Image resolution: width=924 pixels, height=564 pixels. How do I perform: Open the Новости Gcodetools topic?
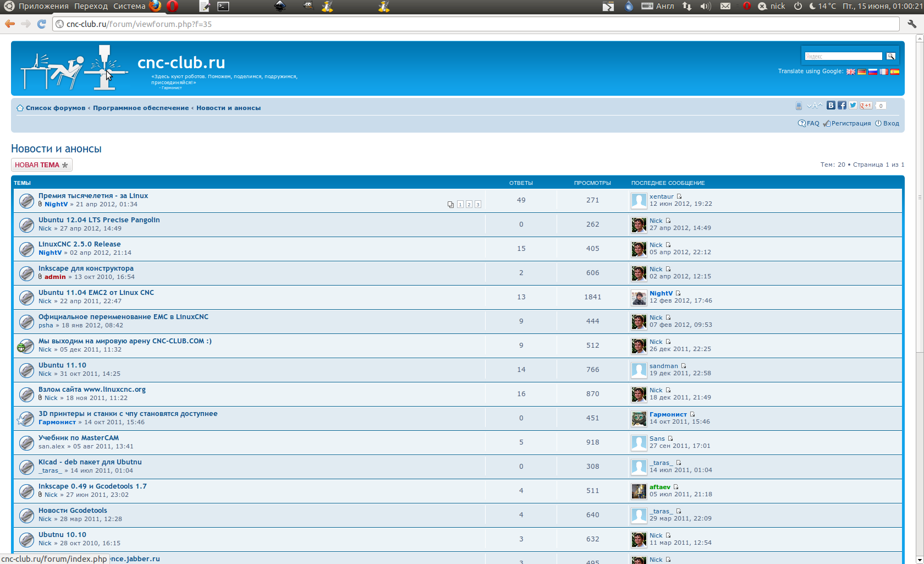pos(73,511)
